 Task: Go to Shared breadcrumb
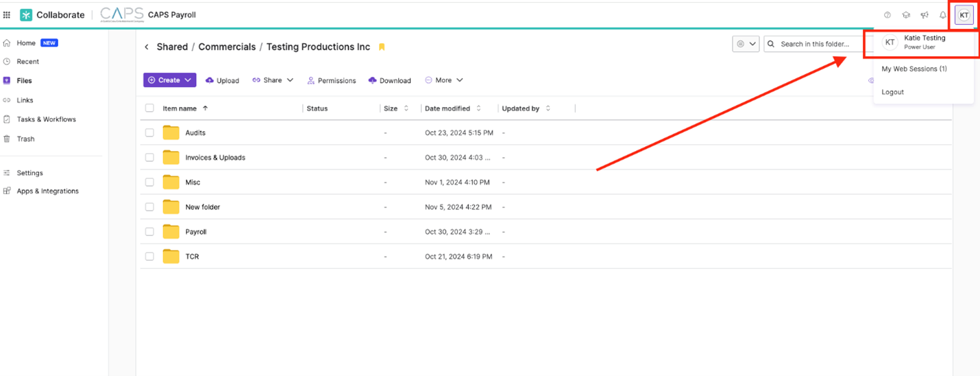(x=172, y=47)
